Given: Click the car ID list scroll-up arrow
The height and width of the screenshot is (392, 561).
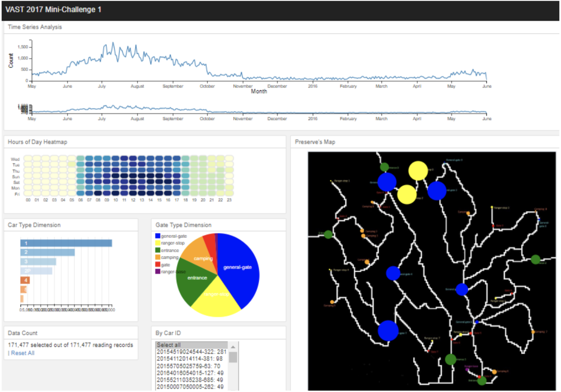Looking at the screenshot, I should pyautogui.click(x=233, y=347).
